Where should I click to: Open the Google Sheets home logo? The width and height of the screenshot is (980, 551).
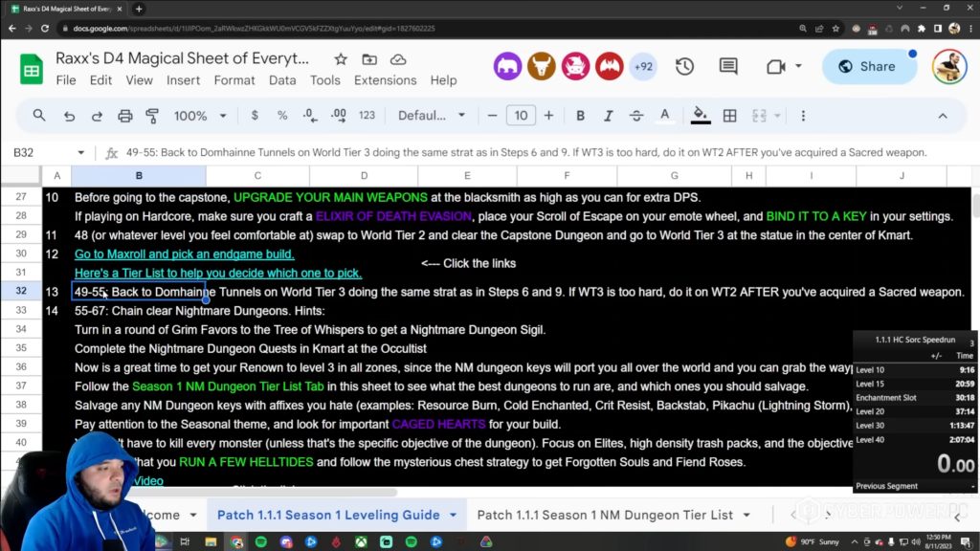(32, 68)
